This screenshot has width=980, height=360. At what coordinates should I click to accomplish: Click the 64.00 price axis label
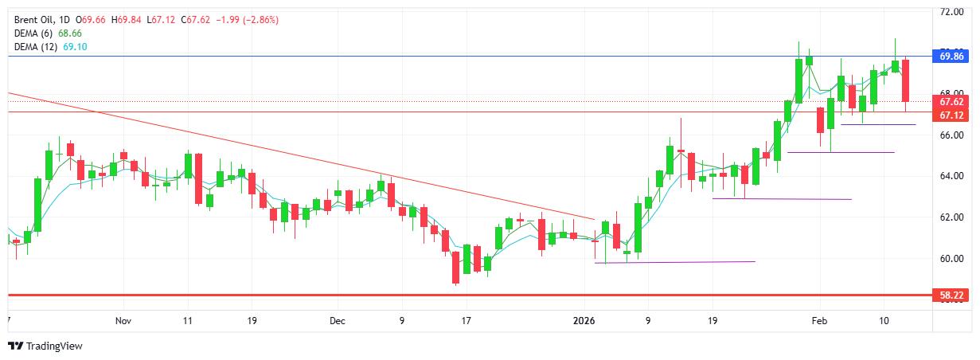coord(952,176)
